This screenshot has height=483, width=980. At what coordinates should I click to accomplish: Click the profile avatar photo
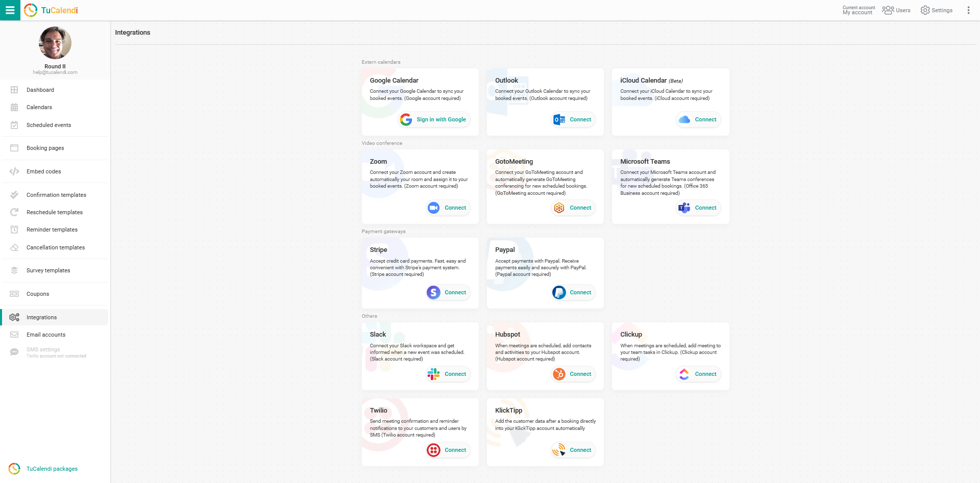[55, 43]
